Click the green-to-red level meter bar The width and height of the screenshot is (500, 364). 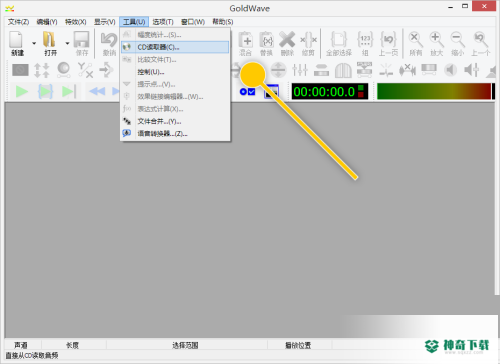434,91
